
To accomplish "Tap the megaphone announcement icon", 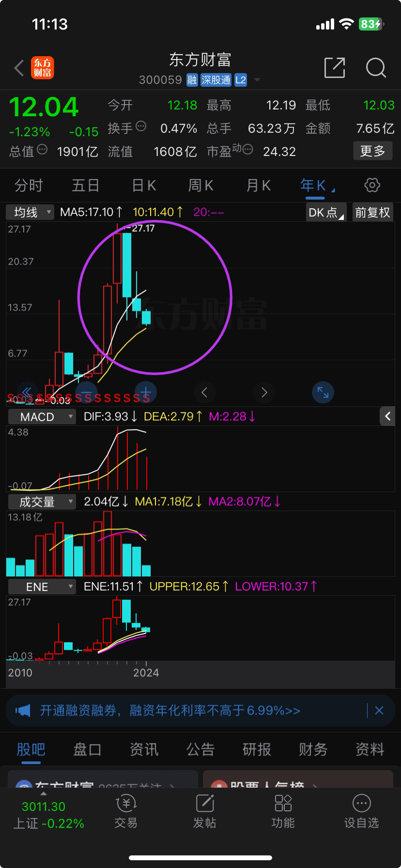I will pyautogui.click(x=22, y=711).
